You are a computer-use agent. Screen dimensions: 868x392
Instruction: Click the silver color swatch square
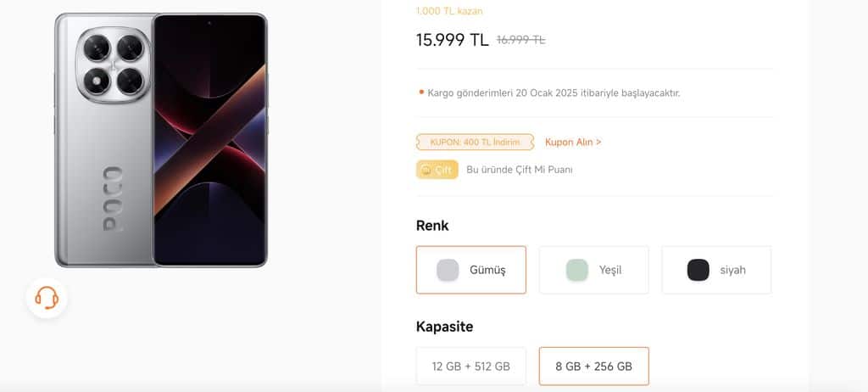(x=448, y=270)
